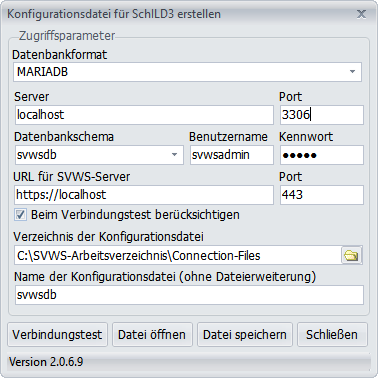The image size is (378, 378).
Task: Open the folder browse icon for Verzeichnis
Action: click(x=351, y=256)
